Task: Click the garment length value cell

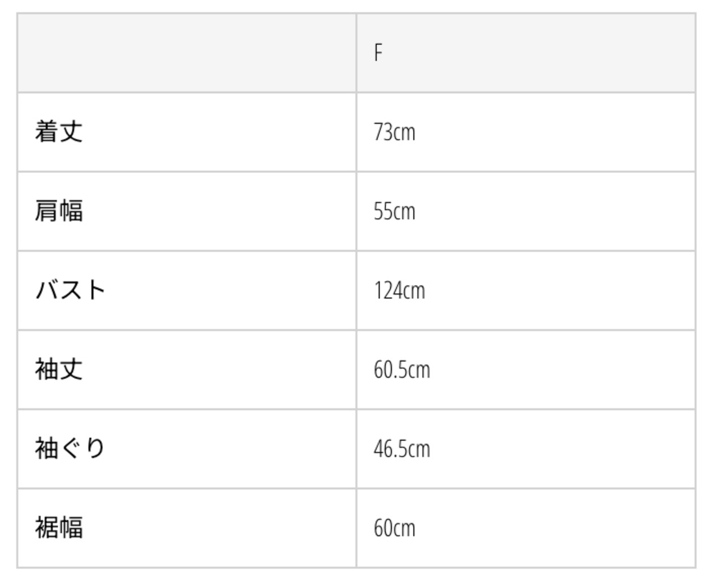Action: coord(525,132)
